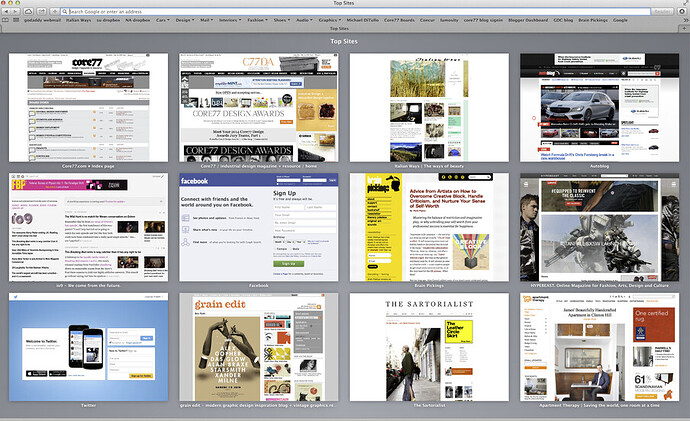Click the yellow minimize window button
The width and height of the screenshot is (690, 421).
point(11,2)
